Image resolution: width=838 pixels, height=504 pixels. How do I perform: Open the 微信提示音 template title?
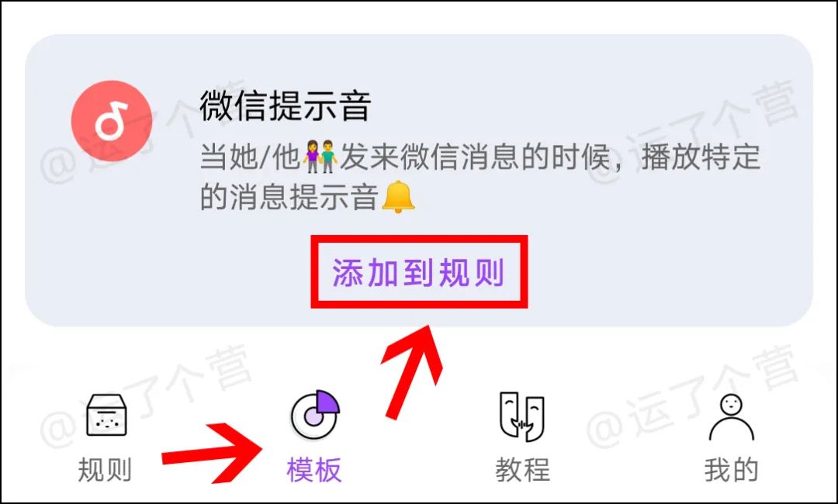[x=286, y=105]
